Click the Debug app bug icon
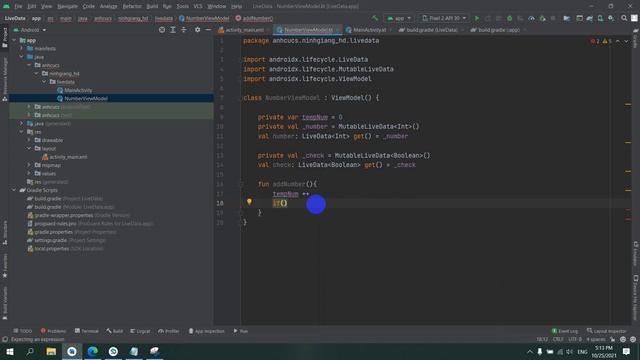 coord(509,18)
